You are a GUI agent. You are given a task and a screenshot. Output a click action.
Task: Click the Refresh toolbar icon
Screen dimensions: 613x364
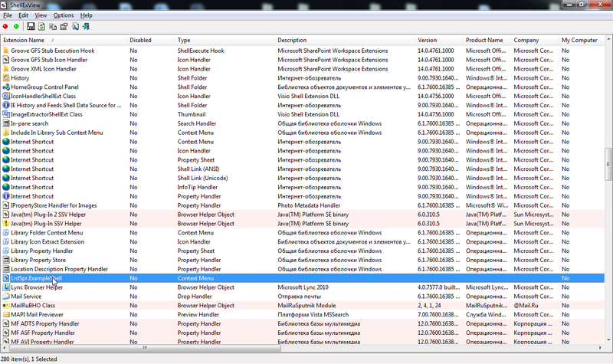point(41,27)
